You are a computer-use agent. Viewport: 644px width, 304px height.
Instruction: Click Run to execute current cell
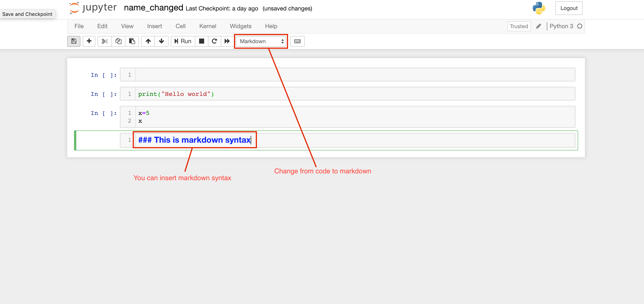(182, 41)
